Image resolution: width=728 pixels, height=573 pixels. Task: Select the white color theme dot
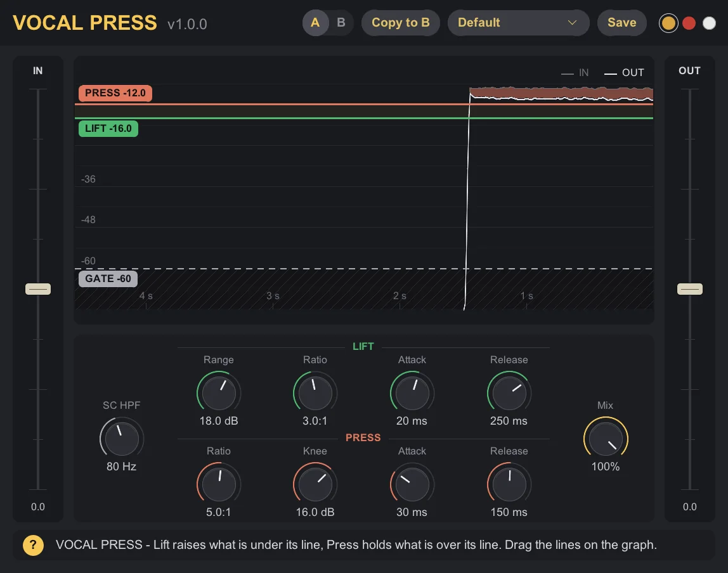tap(709, 23)
